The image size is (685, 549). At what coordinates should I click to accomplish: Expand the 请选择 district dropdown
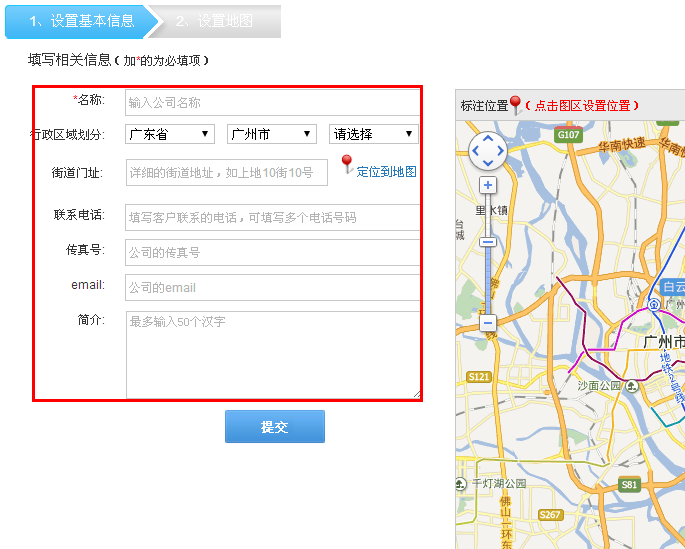pyautogui.click(x=373, y=134)
